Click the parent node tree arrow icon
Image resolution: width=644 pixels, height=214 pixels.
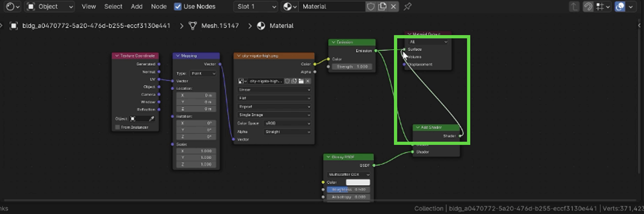(575, 6)
